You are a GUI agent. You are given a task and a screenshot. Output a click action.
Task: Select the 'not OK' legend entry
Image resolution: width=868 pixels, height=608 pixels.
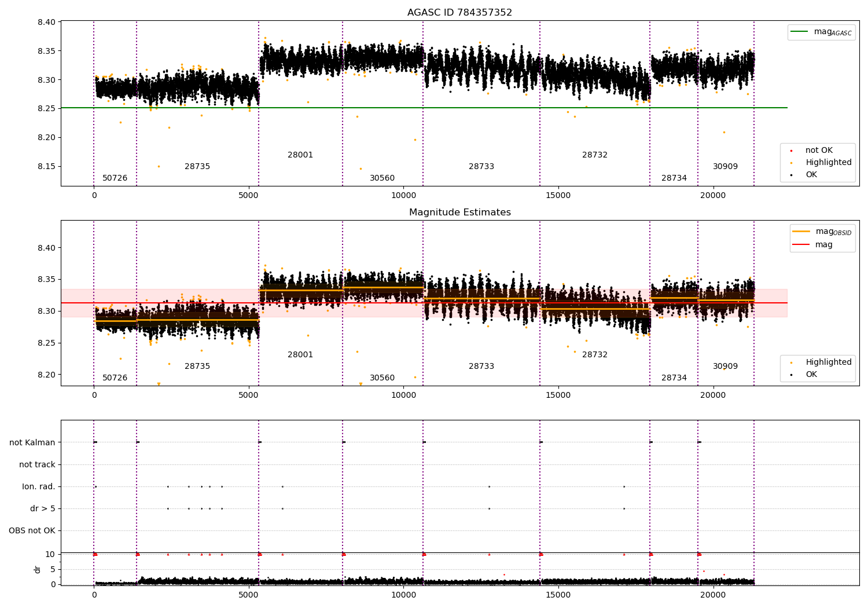812,151
